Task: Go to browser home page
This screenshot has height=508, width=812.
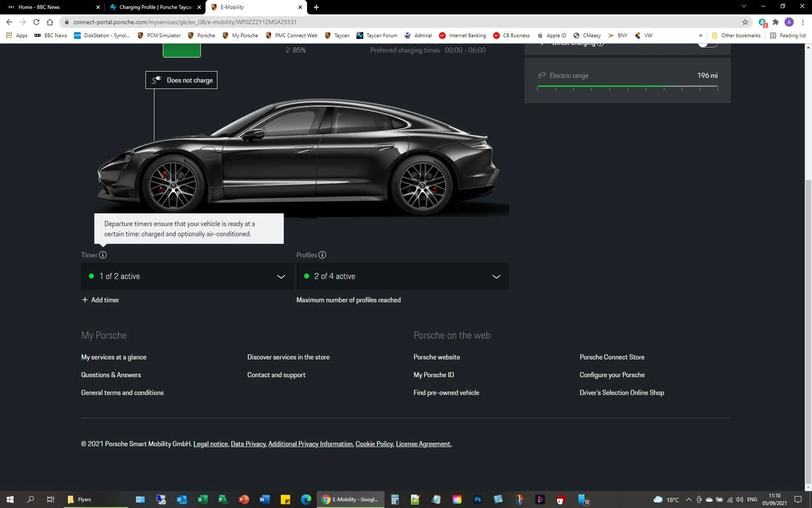Action: pos(50,22)
